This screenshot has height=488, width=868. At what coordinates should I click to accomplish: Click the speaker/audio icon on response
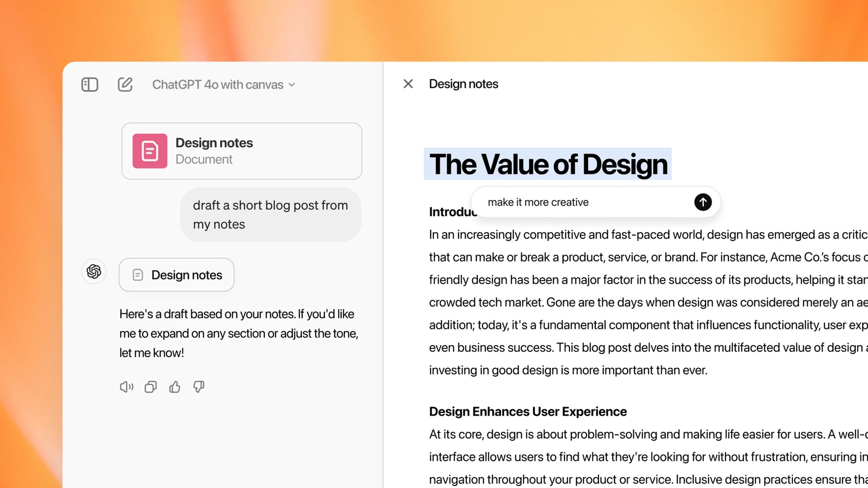click(x=126, y=387)
